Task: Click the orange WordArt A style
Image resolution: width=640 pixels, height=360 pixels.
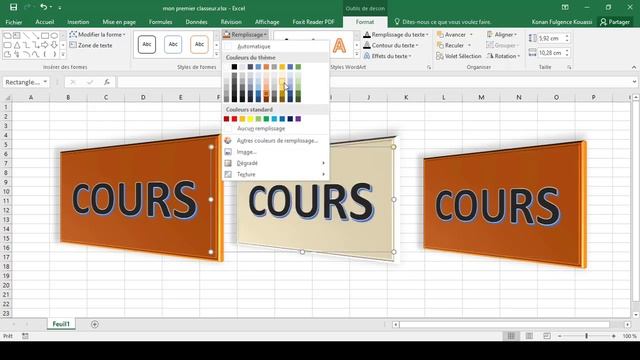Action: [339, 45]
